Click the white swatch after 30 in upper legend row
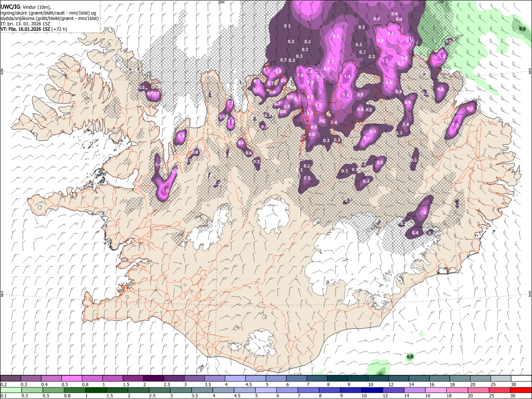The height and width of the screenshot is (399, 532). (x=521, y=379)
